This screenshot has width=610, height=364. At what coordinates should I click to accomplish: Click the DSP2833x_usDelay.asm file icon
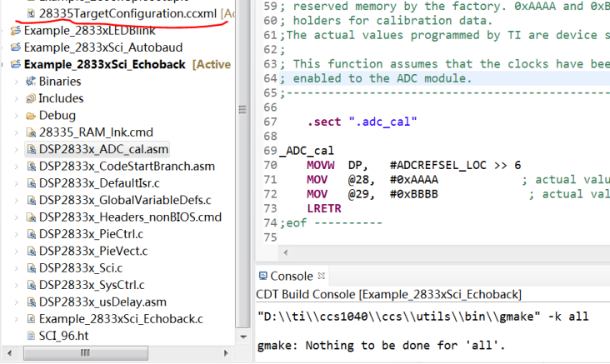click(x=31, y=302)
